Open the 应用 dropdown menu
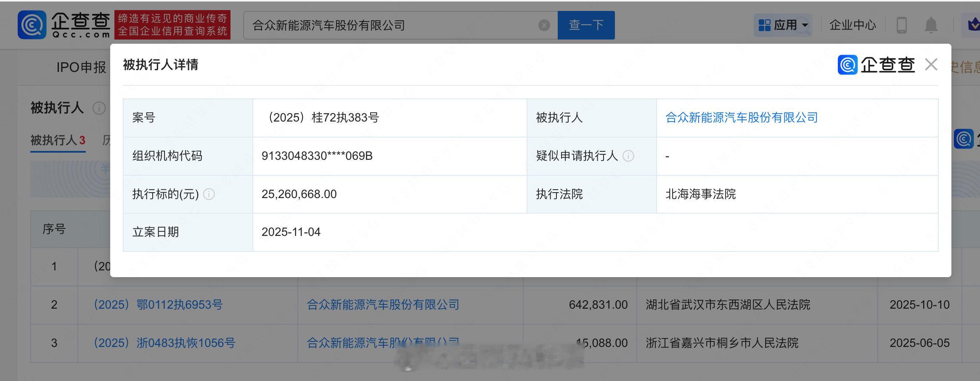This screenshot has width=980, height=381. [783, 25]
